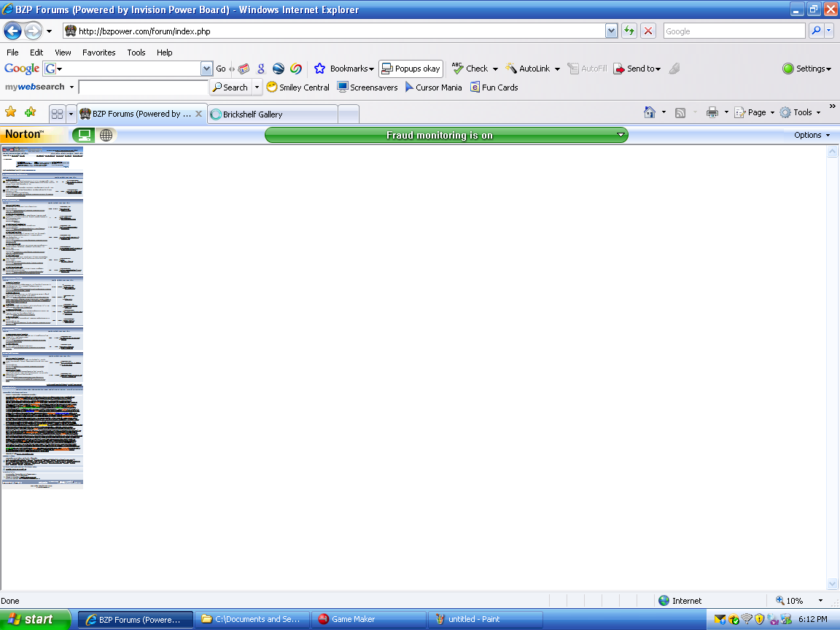Click the Google search field top right
Image resolution: width=840 pixels, height=630 pixels.
pyautogui.click(x=734, y=31)
